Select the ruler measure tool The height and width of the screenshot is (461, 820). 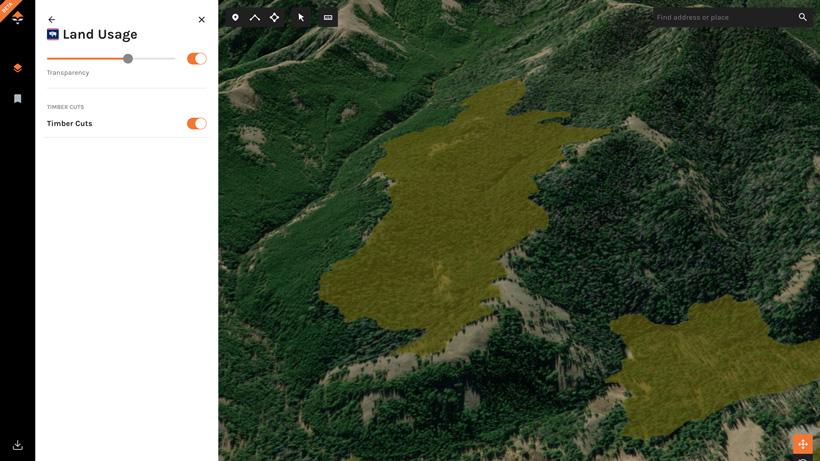click(328, 17)
